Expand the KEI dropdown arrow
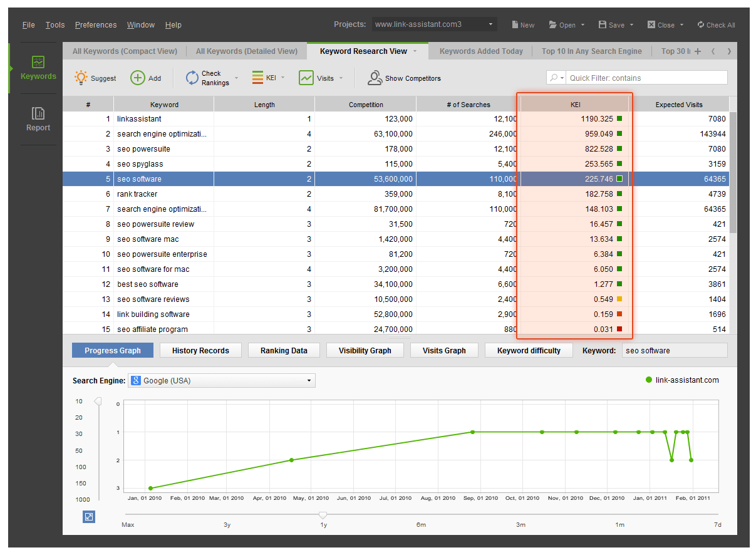This screenshot has height=555, width=756. [283, 78]
